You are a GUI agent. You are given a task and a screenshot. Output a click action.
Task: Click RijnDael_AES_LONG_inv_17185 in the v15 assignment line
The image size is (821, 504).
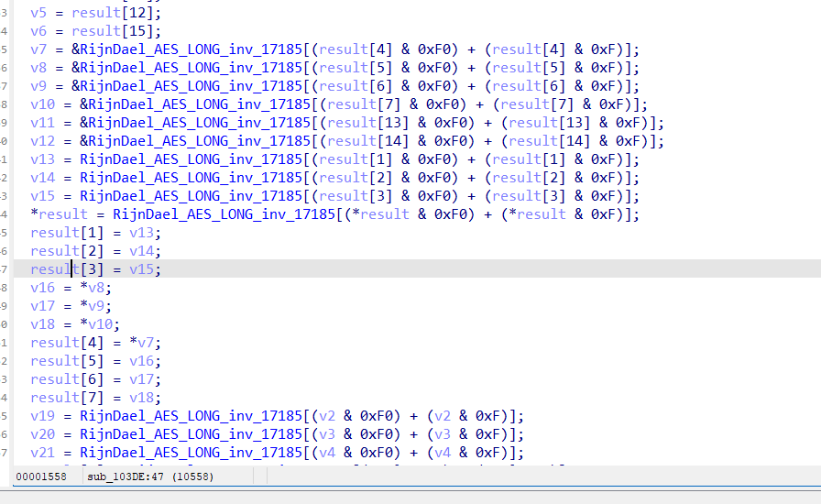[192, 196]
